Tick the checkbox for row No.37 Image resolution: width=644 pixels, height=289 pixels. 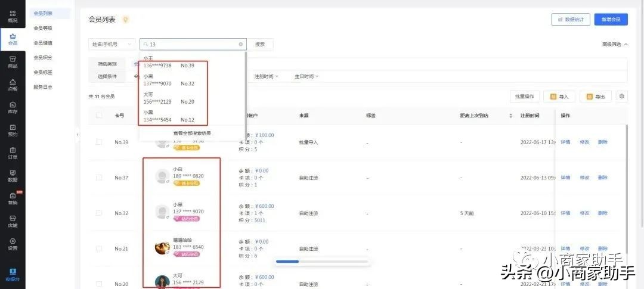(x=98, y=178)
